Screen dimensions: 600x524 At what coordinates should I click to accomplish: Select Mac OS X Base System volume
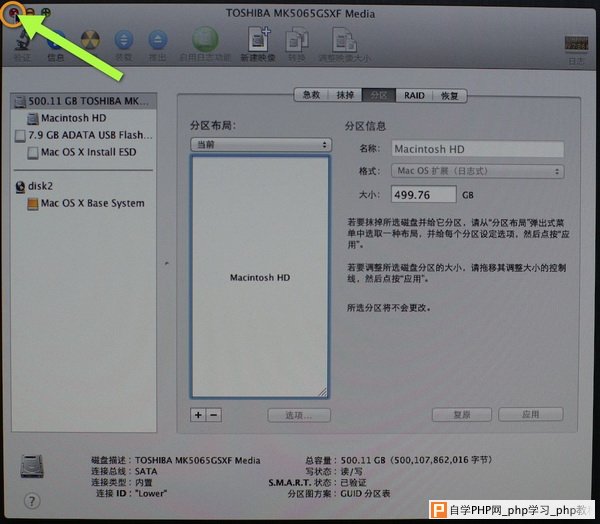[84, 203]
